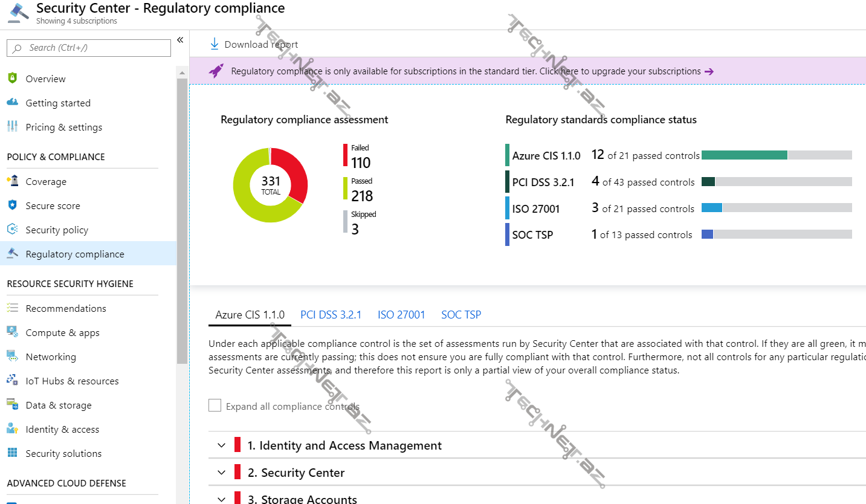Download the compliance report
The width and height of the screenshot is (866, 504).
pos(254,44)
